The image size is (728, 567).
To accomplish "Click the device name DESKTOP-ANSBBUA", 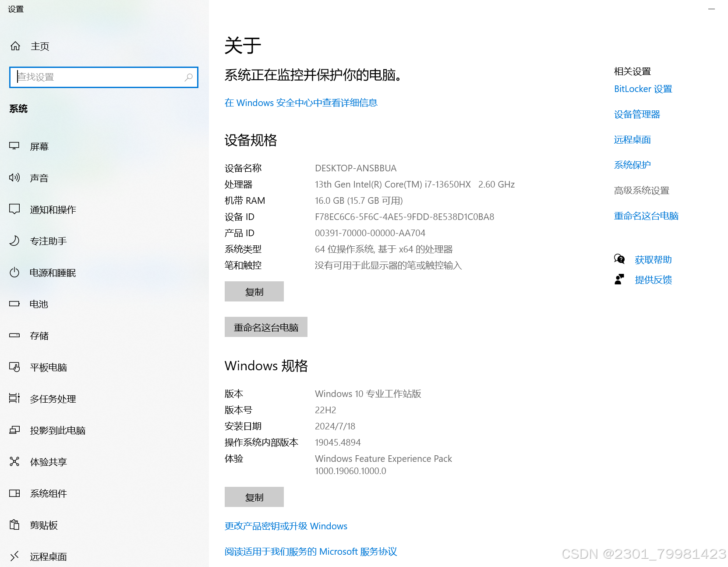I will pyautogui.click(x=356, y=168).
